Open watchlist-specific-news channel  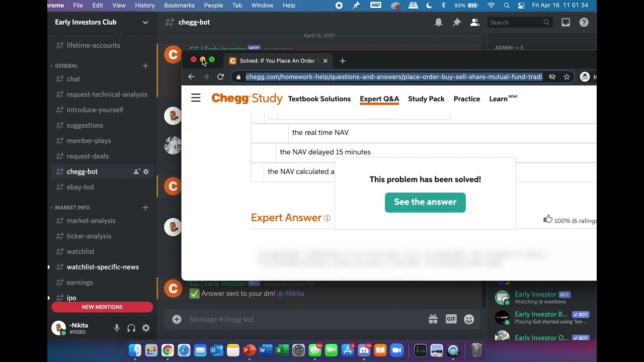pyautogui.click(x=102, y=267)
